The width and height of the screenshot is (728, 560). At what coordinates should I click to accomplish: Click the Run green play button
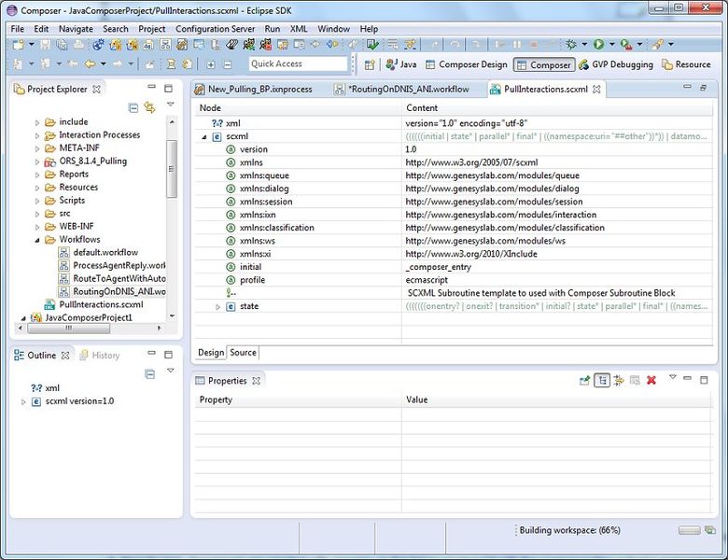click(598, 44)
